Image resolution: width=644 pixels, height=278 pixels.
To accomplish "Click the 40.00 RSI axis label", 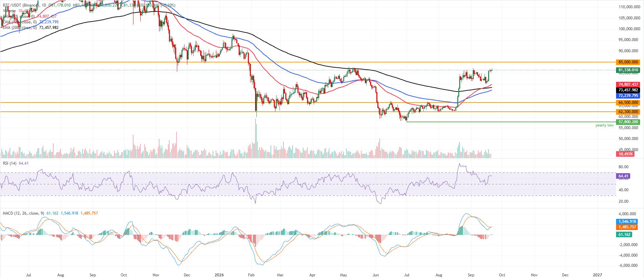I will (x=623, y=190).
